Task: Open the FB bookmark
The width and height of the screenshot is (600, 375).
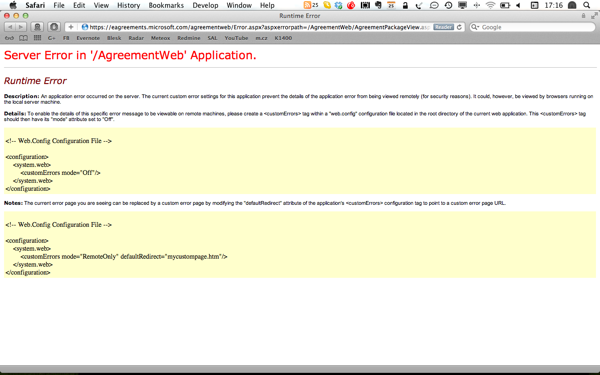Action: pyautogui.click(x=66, y=38)
